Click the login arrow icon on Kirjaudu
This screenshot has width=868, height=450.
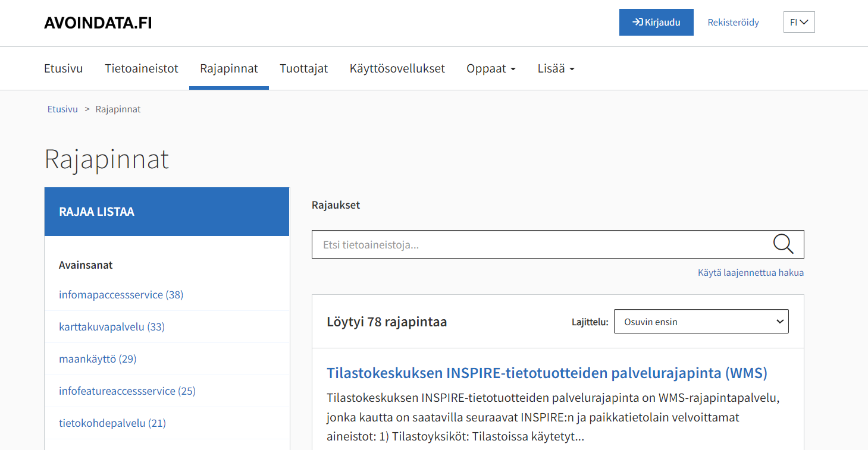coord(637,22)
